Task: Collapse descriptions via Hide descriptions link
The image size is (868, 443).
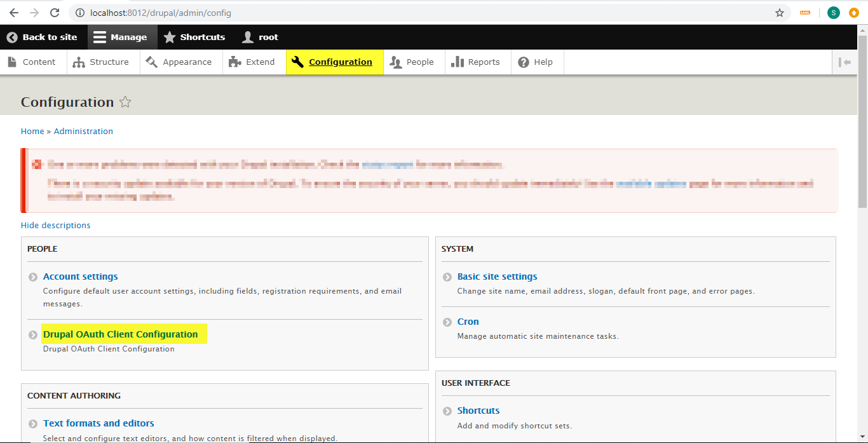Action: [x=55, y=226]
